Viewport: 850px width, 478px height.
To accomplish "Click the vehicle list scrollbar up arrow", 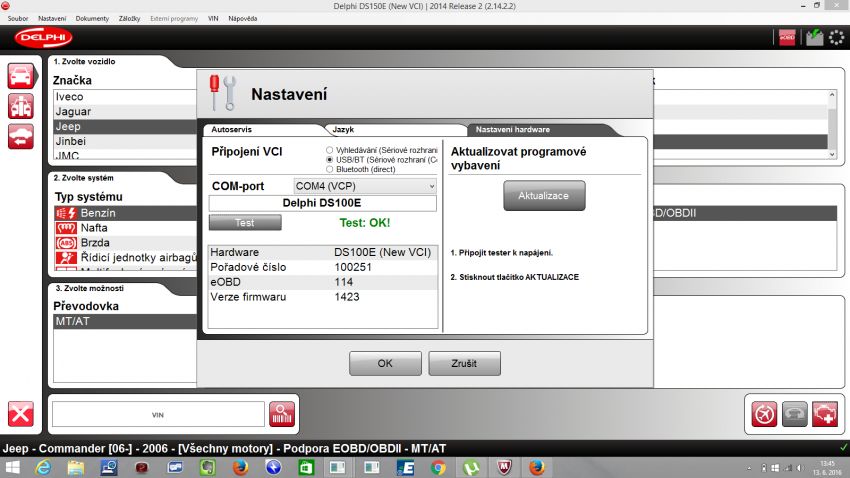I will (832, 95).
